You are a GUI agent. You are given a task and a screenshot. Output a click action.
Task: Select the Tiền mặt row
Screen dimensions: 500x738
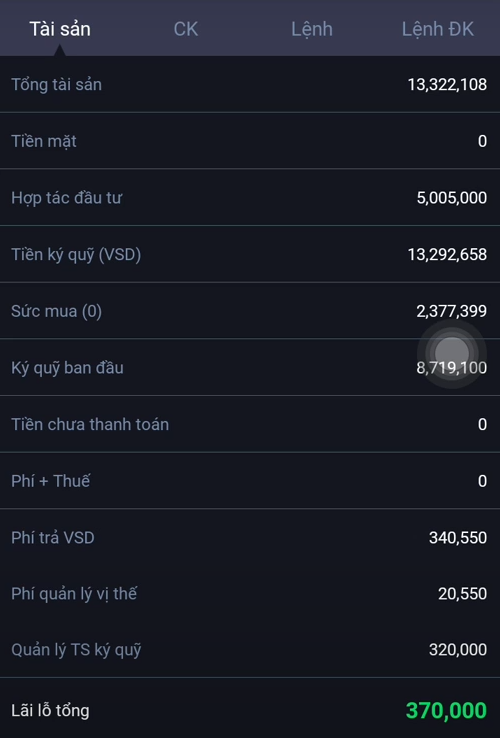click(250, 141)
